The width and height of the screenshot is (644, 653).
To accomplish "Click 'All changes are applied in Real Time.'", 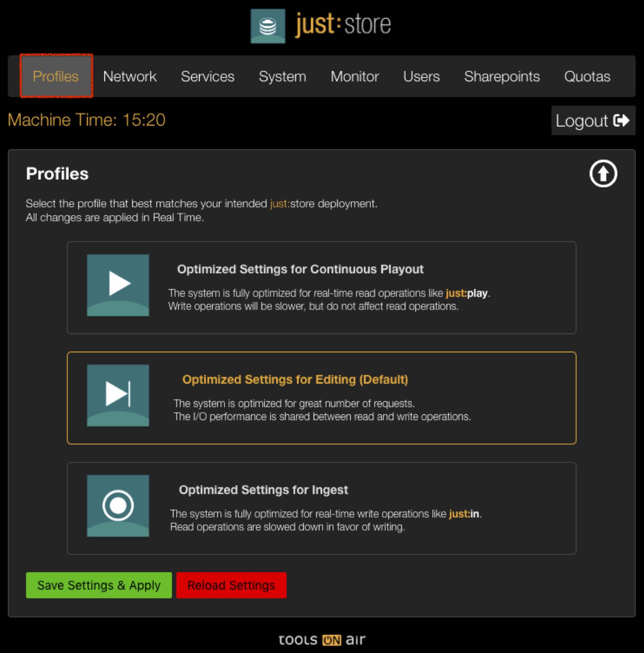I will click(x=115, y=218).
